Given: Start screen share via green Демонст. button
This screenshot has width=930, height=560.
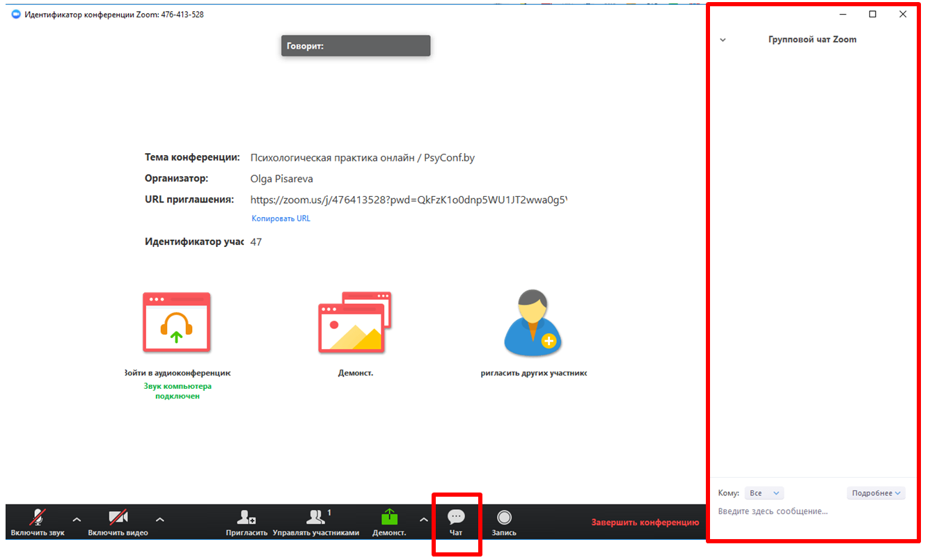Looking at the screenshot, I should [389, 522].
